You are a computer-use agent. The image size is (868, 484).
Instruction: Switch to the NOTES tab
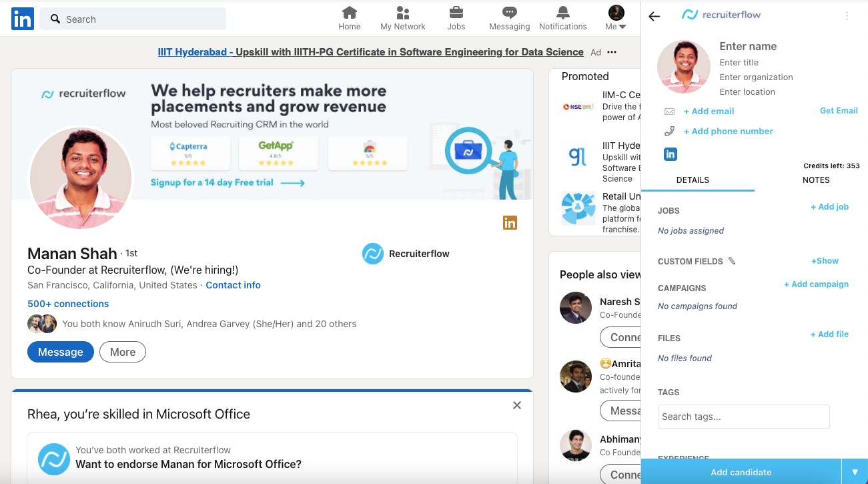point(816,180)
